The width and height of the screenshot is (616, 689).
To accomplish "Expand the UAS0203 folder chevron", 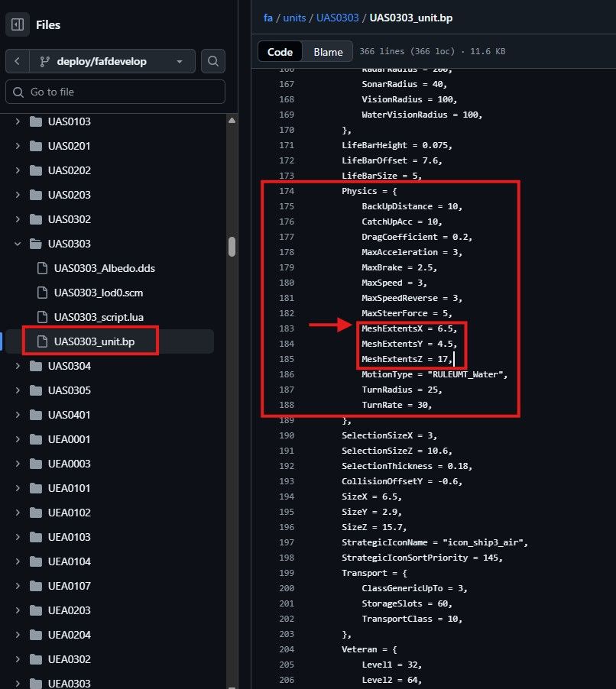I will pyautogui.click(x=18, y=195).
